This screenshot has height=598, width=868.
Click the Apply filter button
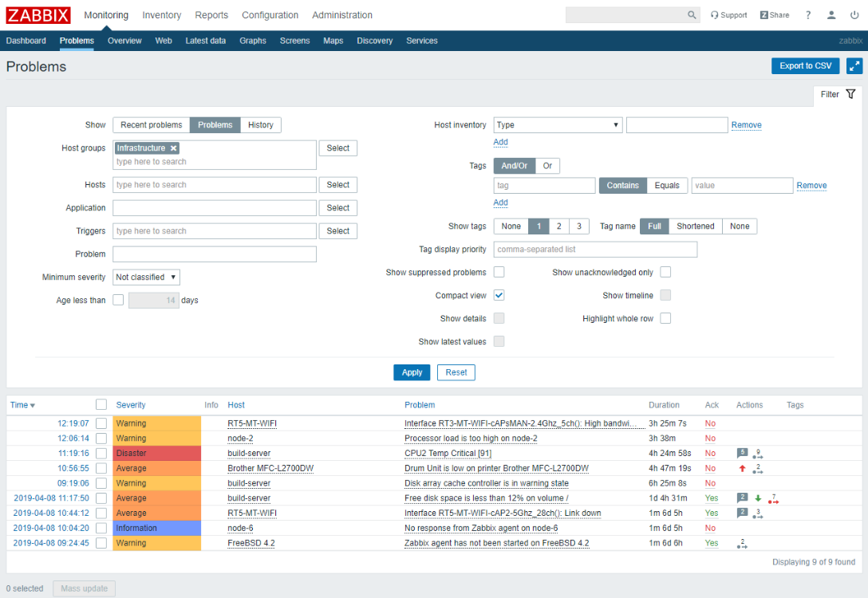point(412,372)
